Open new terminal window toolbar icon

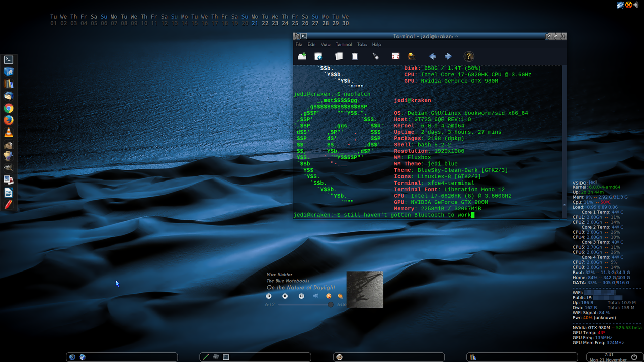point(318,56)
